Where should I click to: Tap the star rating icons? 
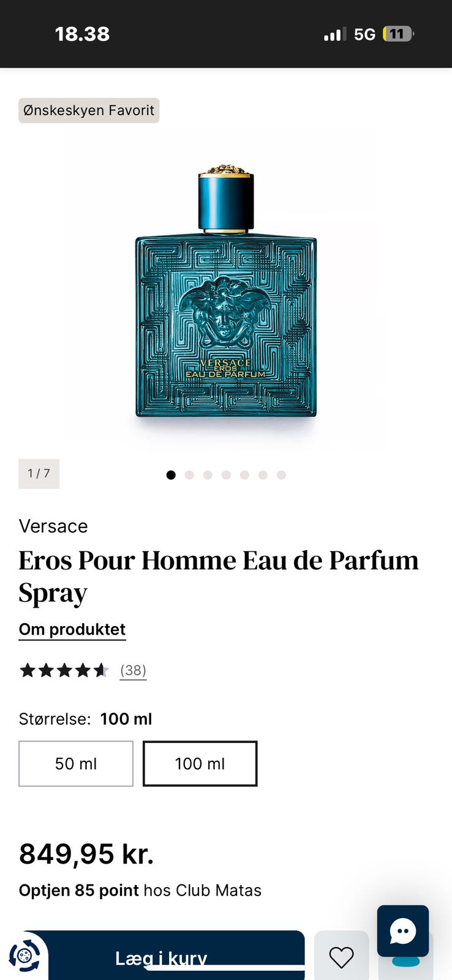pyautogui.click(x=64, y=670)
